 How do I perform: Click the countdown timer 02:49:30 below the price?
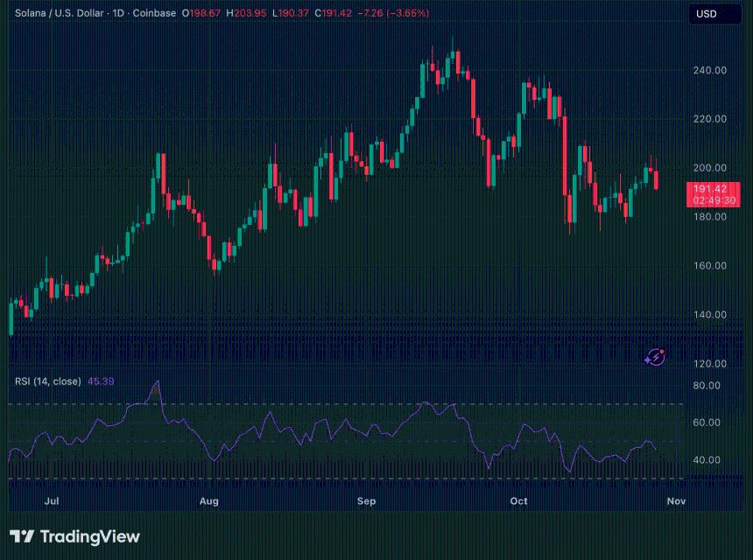point(714,200)
